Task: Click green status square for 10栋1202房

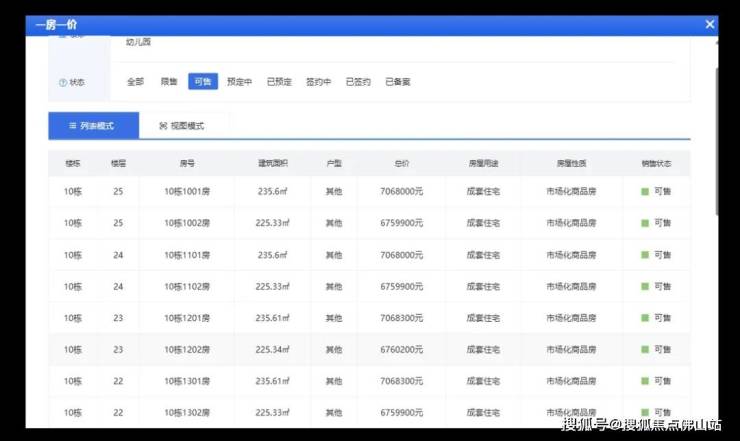Action: click(x=645, y=350)
